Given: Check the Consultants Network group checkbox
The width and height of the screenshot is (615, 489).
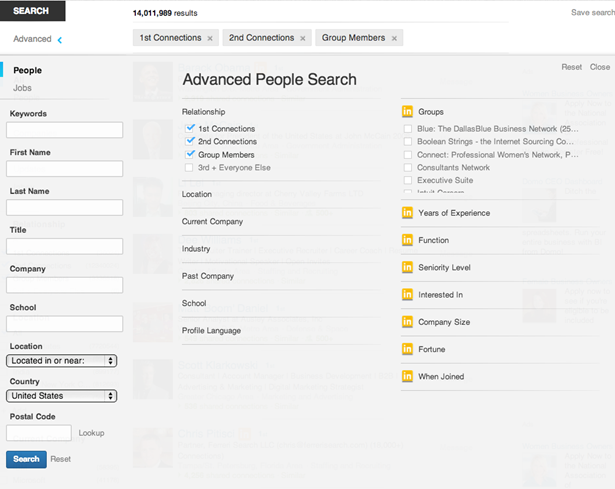Looking at the screenshot, I should pyautogui.click(x=408, y=168).
